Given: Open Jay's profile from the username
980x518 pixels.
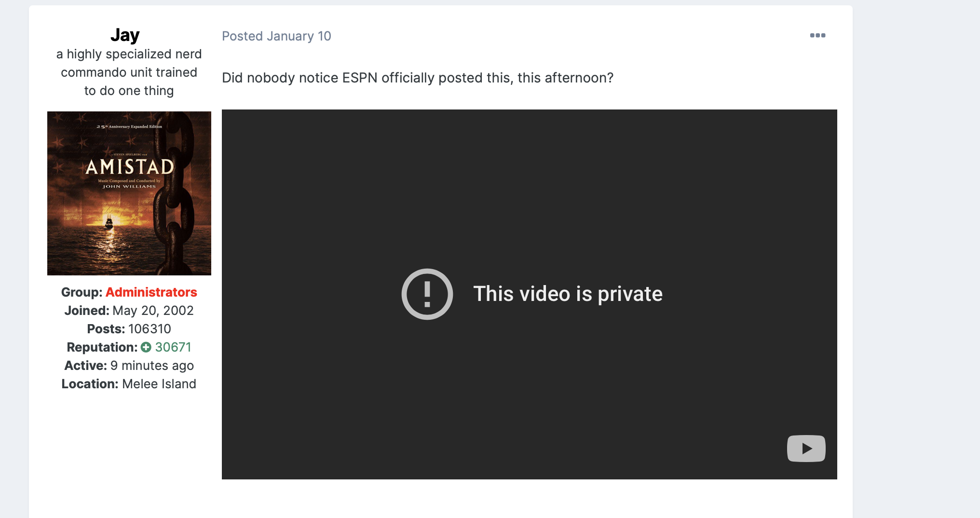Looking at the screenshot, I should [x=125, y=35].
